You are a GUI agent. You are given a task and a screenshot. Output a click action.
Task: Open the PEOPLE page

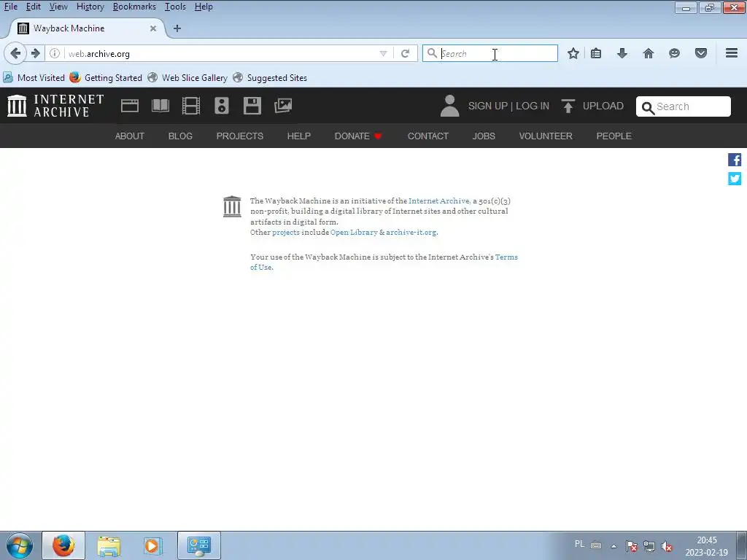coord(614,136)
